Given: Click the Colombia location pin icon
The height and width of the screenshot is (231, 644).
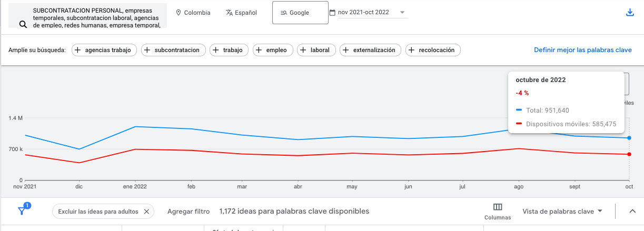Looking at the screenshot, I should 179,13.
